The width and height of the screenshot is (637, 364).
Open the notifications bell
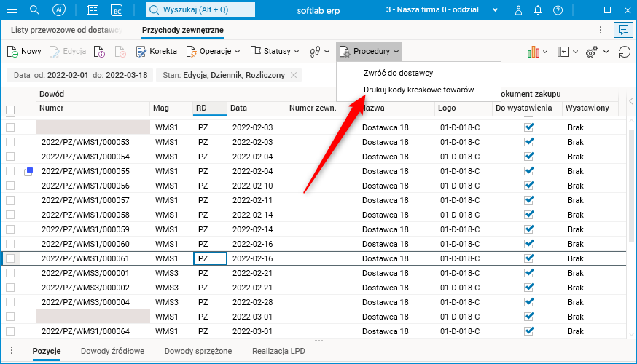[x=538, y=10]
